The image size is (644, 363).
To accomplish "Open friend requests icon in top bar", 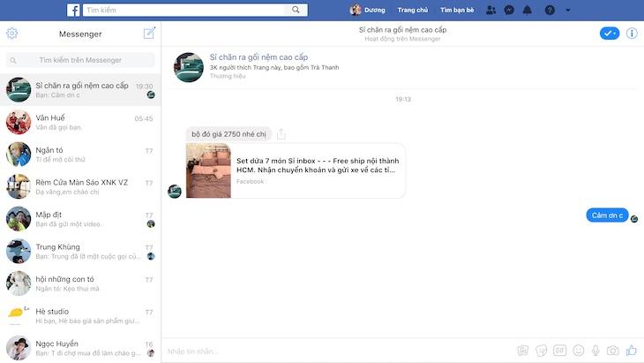I will (x=490, y=10).
